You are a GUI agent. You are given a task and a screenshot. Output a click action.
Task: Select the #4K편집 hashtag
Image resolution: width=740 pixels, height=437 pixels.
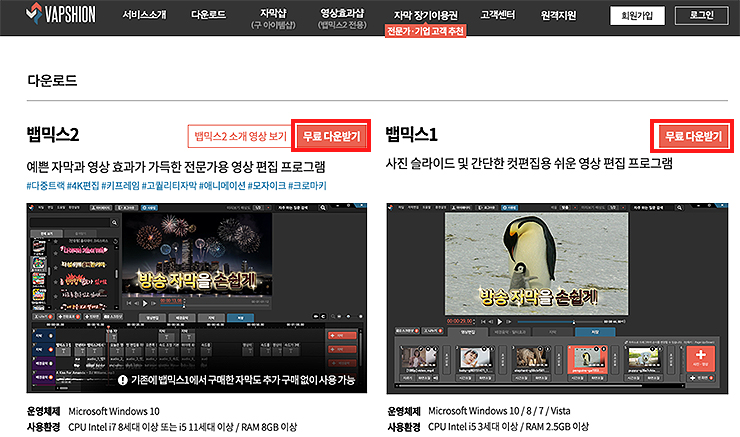pyautogui.click(x=83, y=186)
